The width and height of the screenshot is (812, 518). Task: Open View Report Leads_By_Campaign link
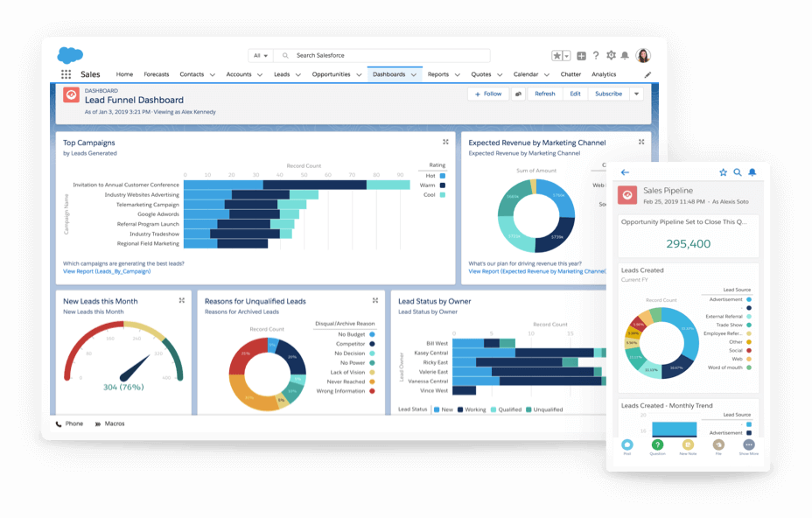107,271
